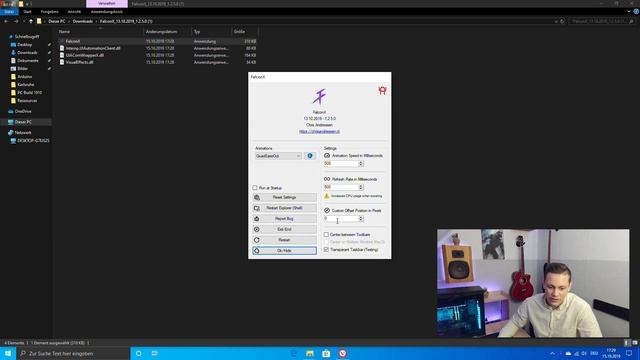Select Dokumente in the navigation pane

27,60
